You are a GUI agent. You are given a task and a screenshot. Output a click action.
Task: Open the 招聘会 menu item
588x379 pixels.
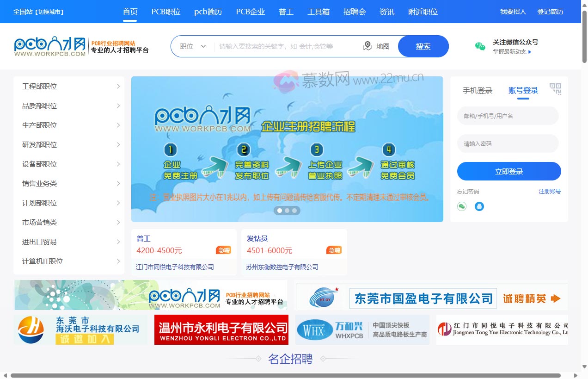pos(355,12)
